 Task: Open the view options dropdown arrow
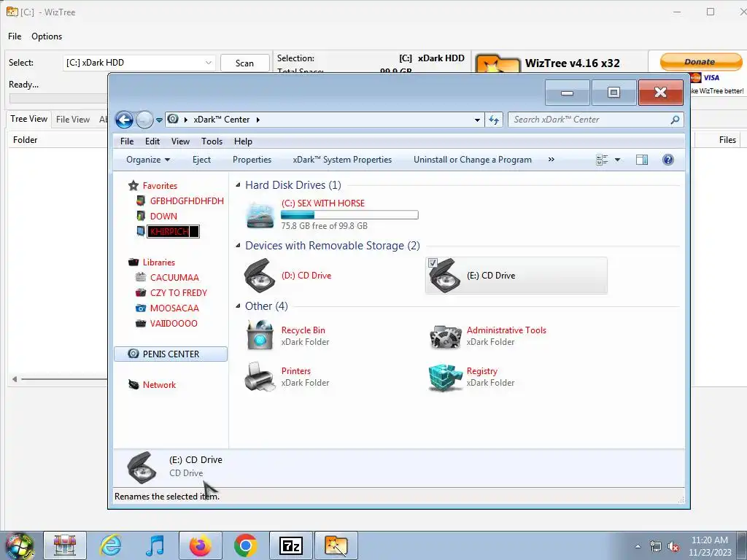(617, 160)
